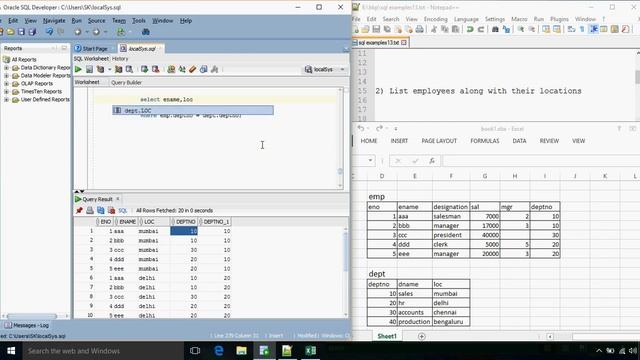Expand User Defined Reports tree node
640x360 pixels.
click(6, 100)
